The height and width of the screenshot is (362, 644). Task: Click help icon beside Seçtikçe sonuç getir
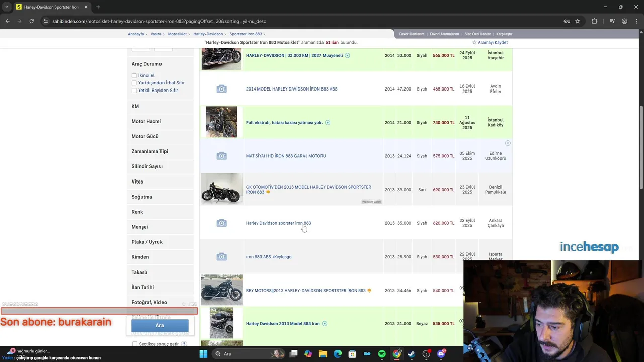(184, 344)
